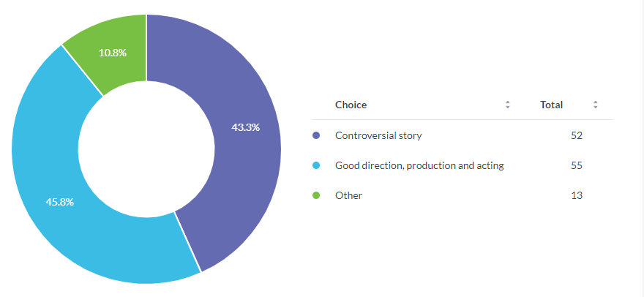Click the total value 52

(577, 135)
